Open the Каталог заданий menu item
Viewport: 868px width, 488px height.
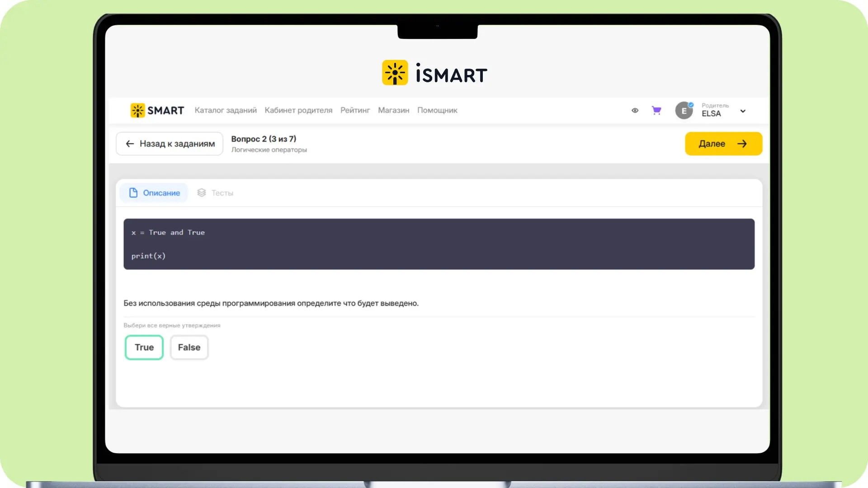pos(226,110)
